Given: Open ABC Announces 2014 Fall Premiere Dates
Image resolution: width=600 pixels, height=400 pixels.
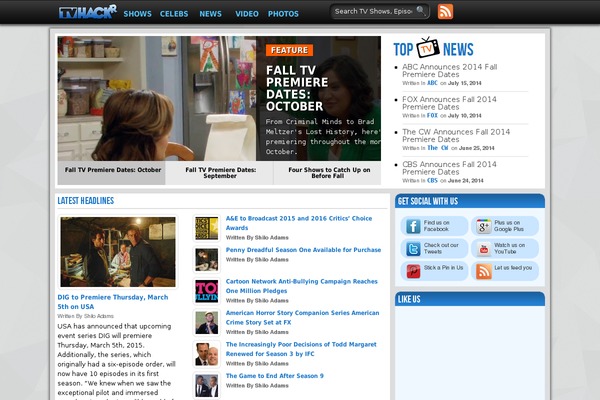Looking at the screenshot, I should click(449, 70).
